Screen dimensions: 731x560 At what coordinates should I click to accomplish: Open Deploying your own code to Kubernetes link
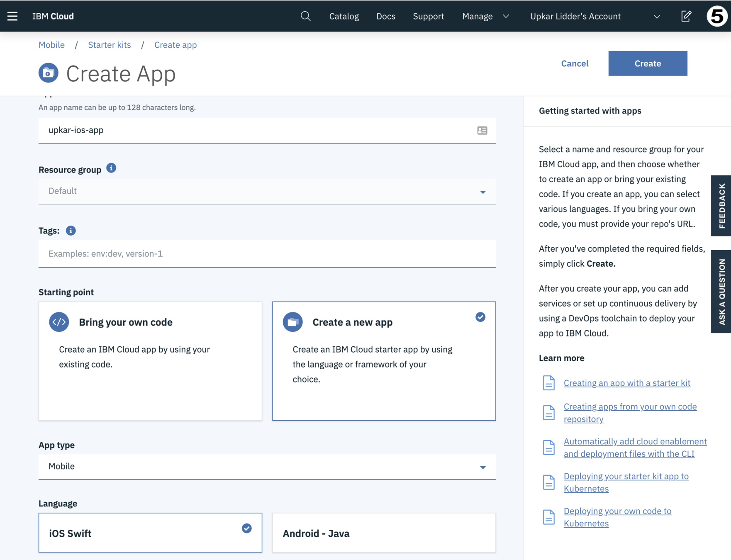[617, 517]
